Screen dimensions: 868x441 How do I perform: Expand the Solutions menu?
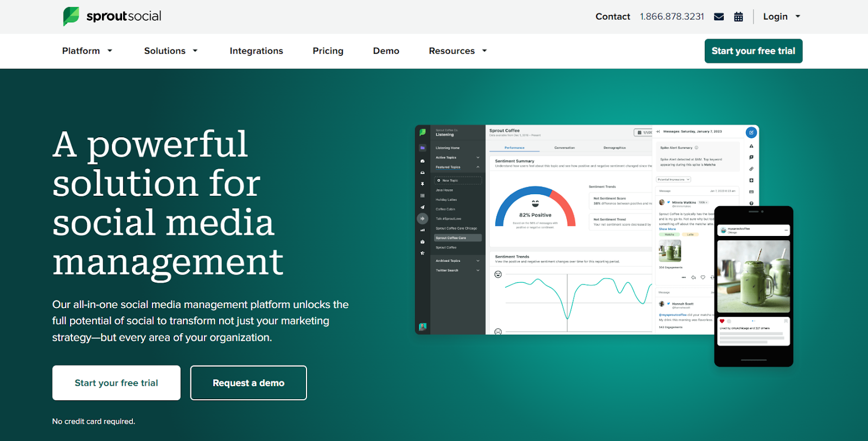point(171,51)
